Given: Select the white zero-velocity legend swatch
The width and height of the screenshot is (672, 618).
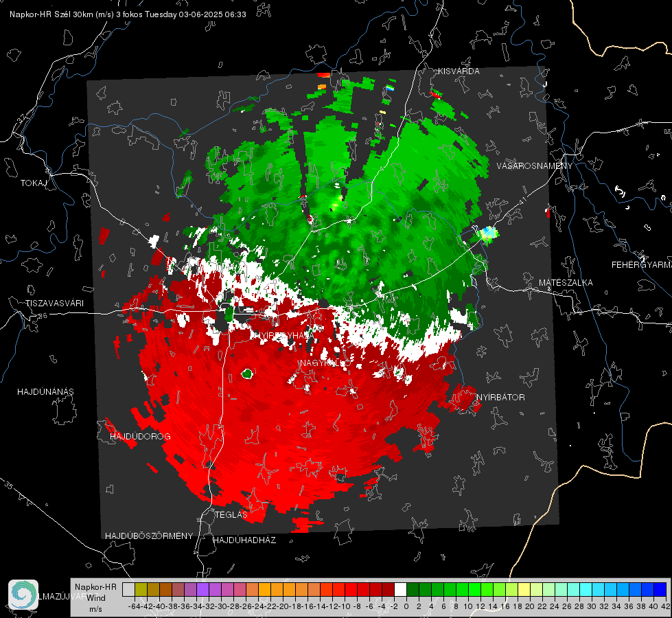Looking at the screenshot, I should [400, 589].
